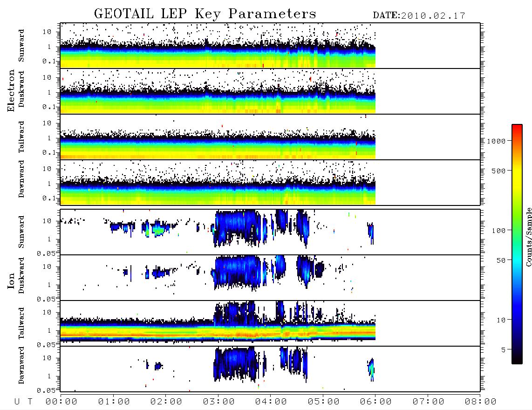Click the 03:00 time tick label
Screen dimensions: 532x410
click(218, 402)
